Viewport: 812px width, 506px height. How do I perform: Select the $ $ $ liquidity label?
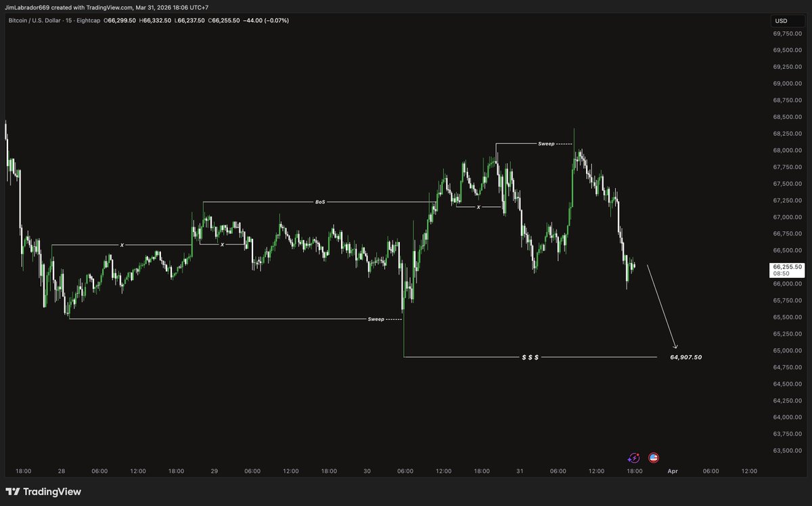coord(530,356)
